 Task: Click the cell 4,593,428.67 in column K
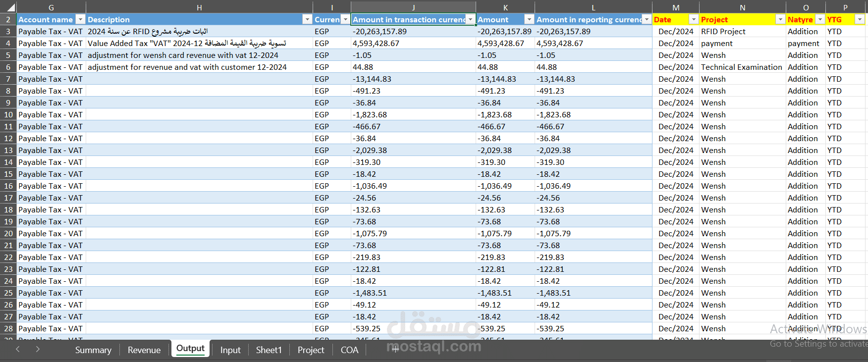[505, 43]
